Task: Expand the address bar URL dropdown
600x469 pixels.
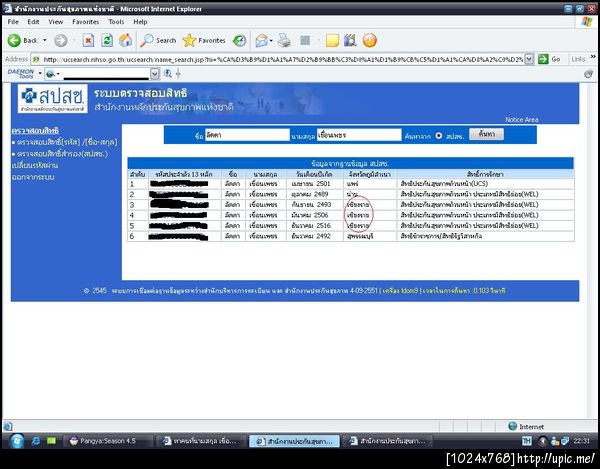Action: coord(529,59)
